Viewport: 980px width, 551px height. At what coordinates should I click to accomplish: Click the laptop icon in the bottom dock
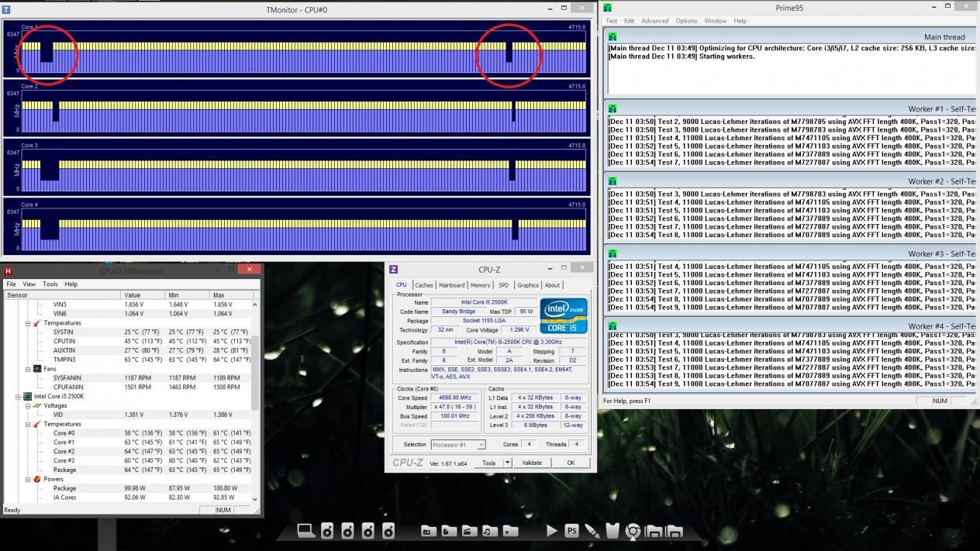[306, 531]
